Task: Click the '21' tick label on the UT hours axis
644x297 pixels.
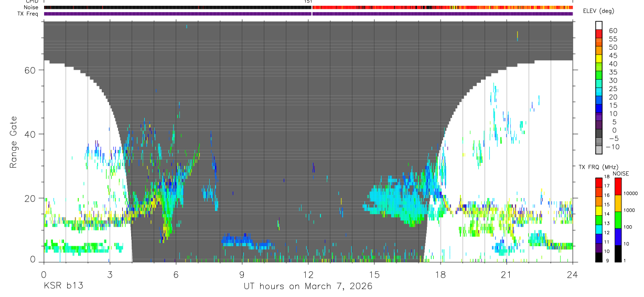Action: click(x=507, y=274)
